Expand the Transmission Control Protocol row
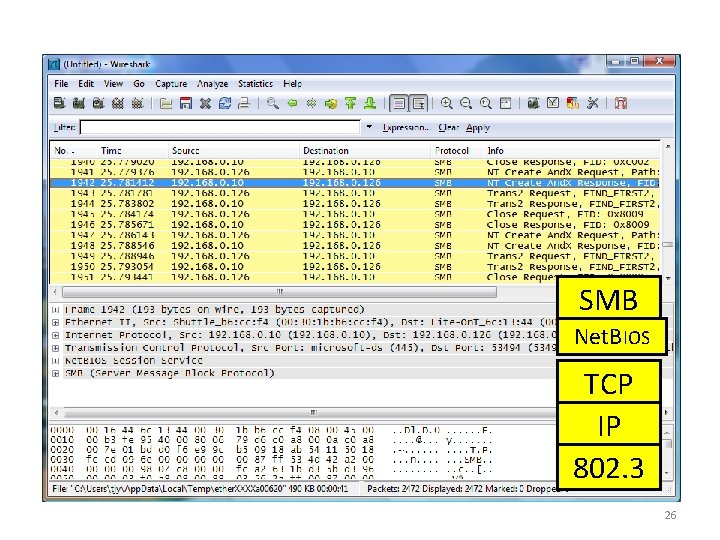This screenshot has height=540, width=720. coord(56,349)
